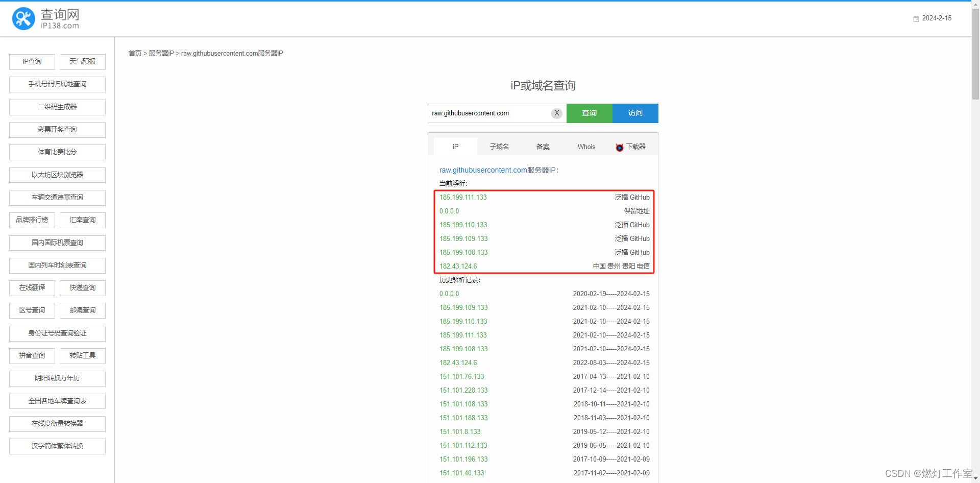
Task: Click the scrollbar down arrow
Action: (x=975, y=479)
